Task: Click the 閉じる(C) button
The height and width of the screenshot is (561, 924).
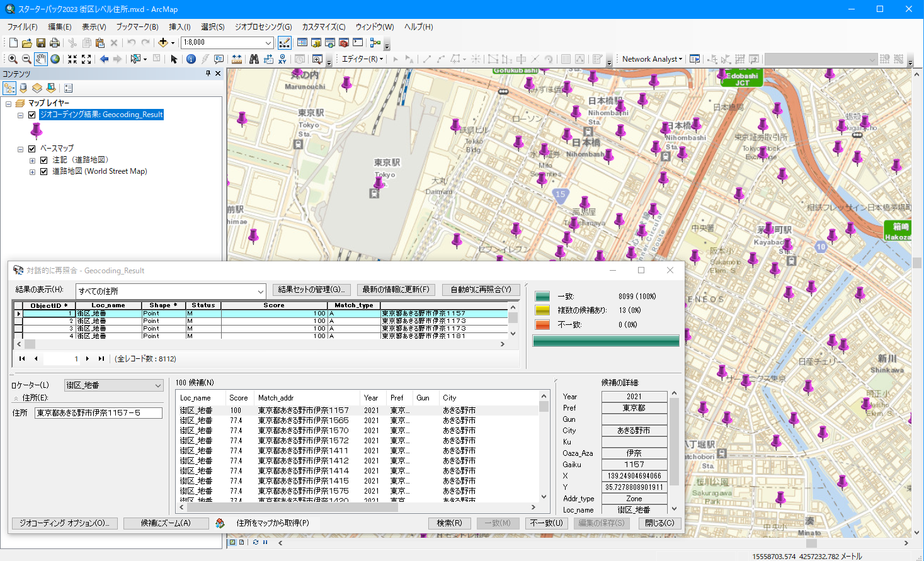Action: click(659, 523)
